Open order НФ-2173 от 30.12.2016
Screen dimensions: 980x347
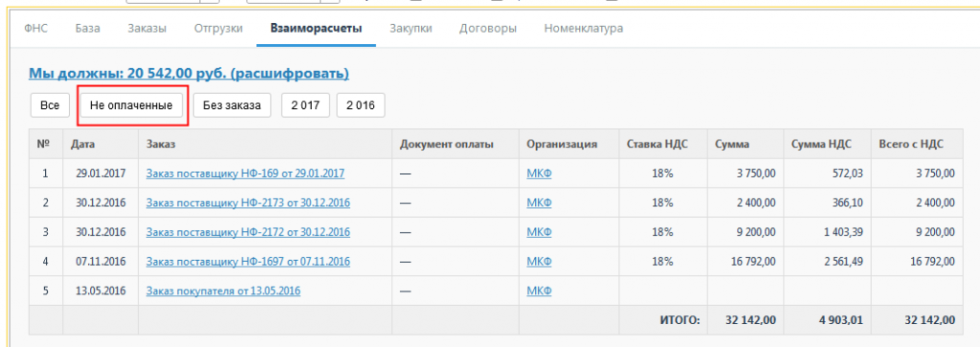coord(248,203)
